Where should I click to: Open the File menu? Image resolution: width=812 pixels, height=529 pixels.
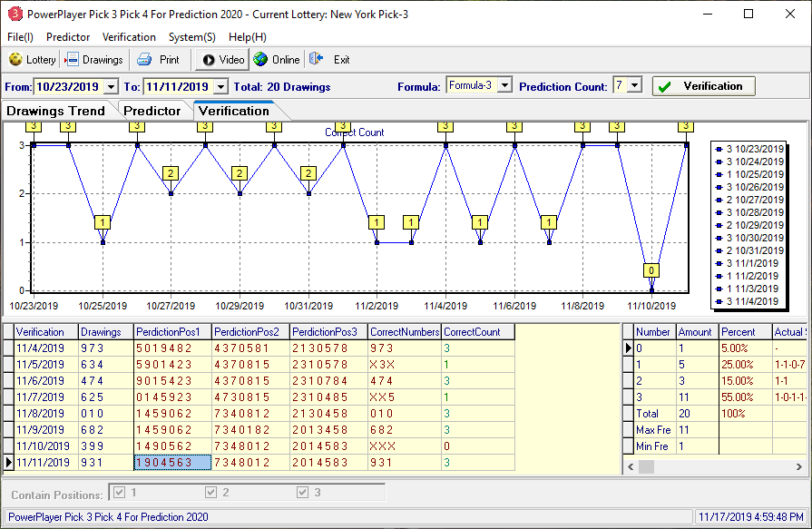coord(20,37)
